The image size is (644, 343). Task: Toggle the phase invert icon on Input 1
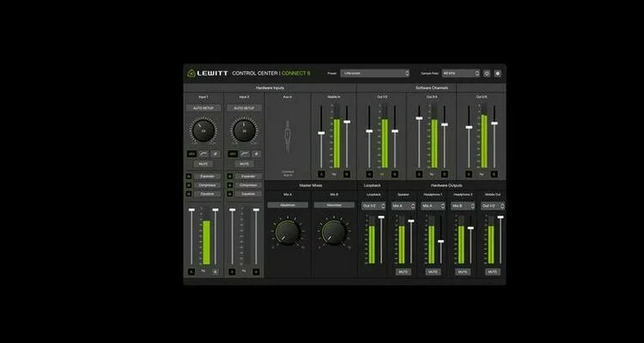(x=216, y=153)
